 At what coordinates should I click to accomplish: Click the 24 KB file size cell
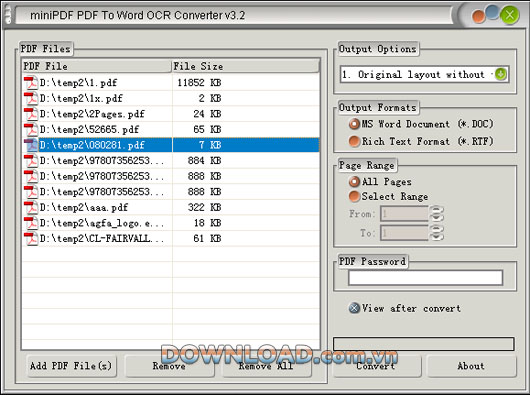tap(208, 114)
